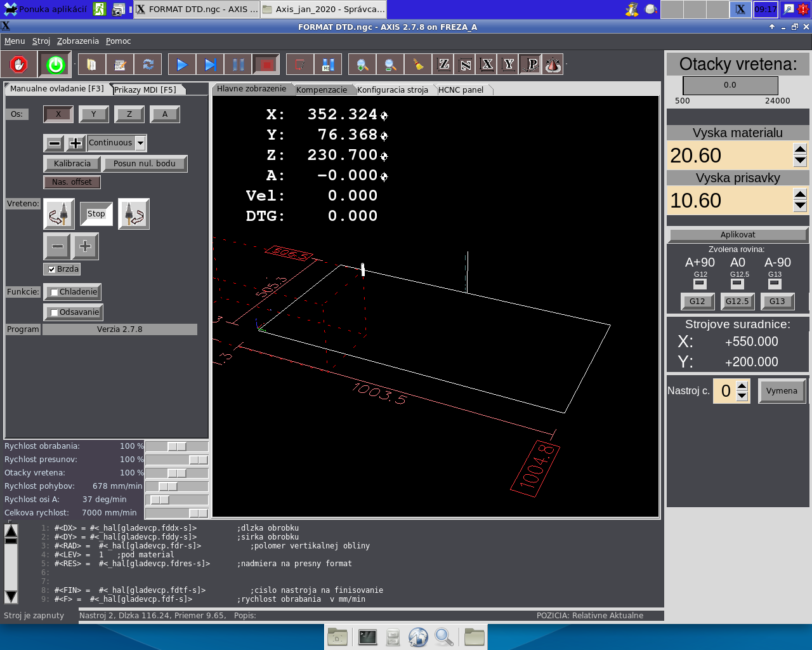Click the zoom in magnifier icon
Screen dimensions: 812x650
pyautogui.click(x=362, y=65)
